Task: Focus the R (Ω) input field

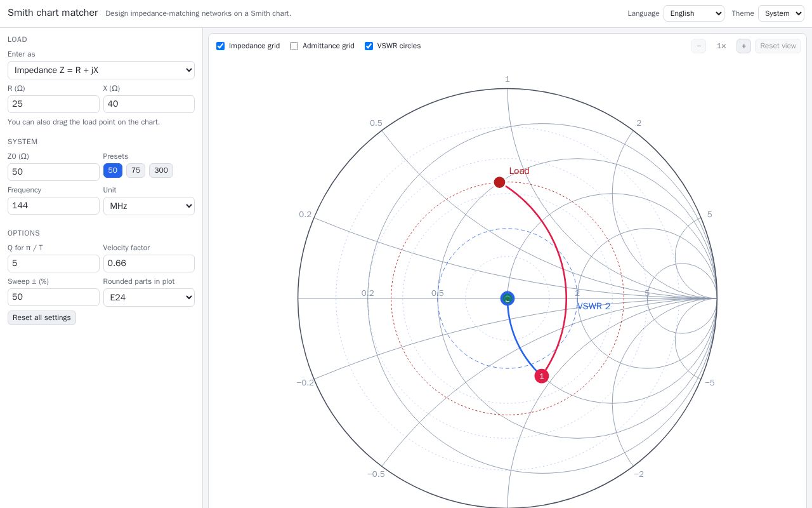Action: (x=53, y=104)
